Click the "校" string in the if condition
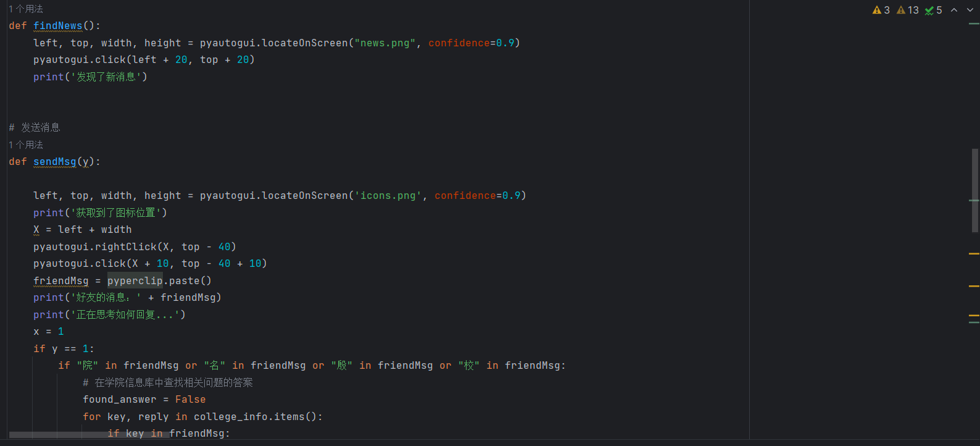The width and height of the screenshot is (980, 446). point(469,366)
